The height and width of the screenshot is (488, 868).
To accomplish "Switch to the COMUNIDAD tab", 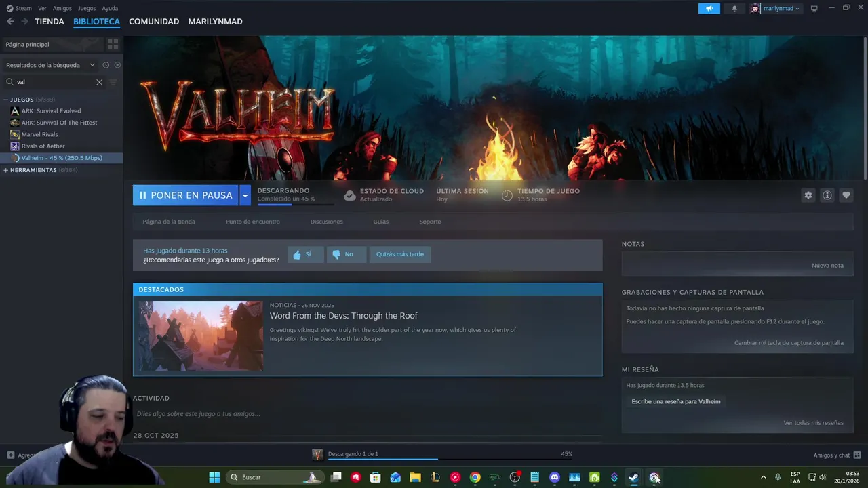I will [154, 22].
